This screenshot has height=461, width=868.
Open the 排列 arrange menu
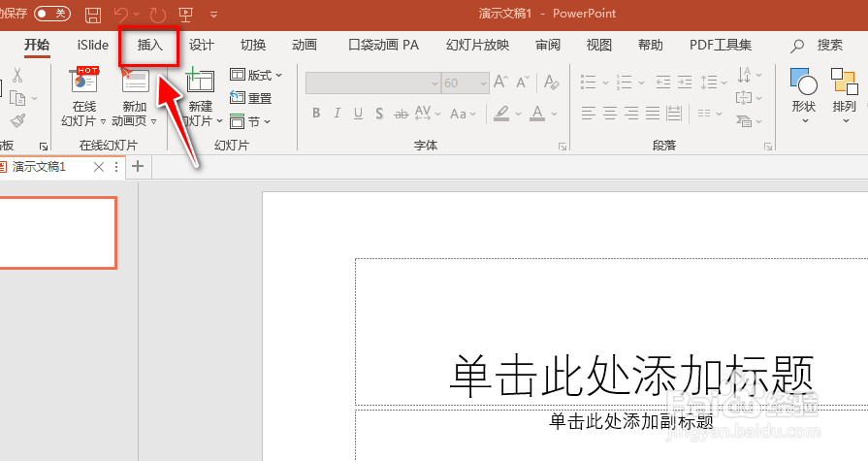(x=845, y=95)
